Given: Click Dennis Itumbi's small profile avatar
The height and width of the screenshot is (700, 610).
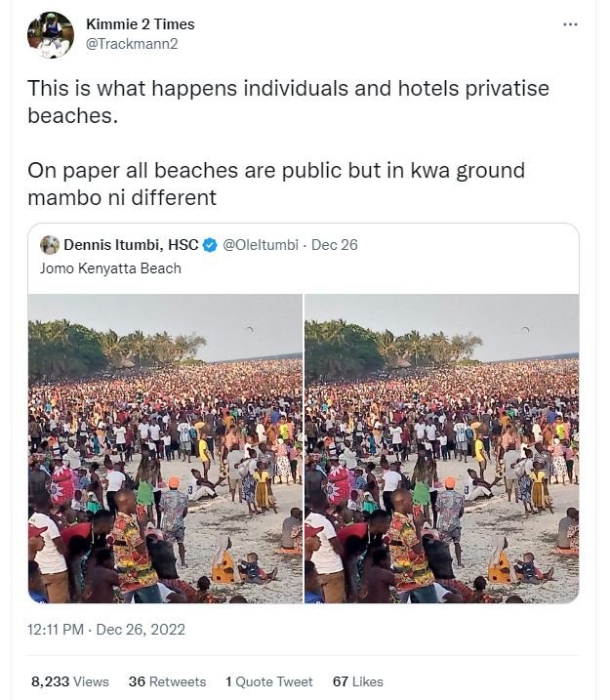Looking at the screenshot, I should [50, 245].
